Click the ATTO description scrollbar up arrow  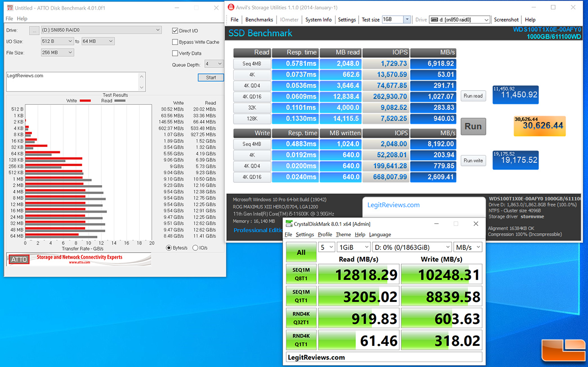point(142,75)
